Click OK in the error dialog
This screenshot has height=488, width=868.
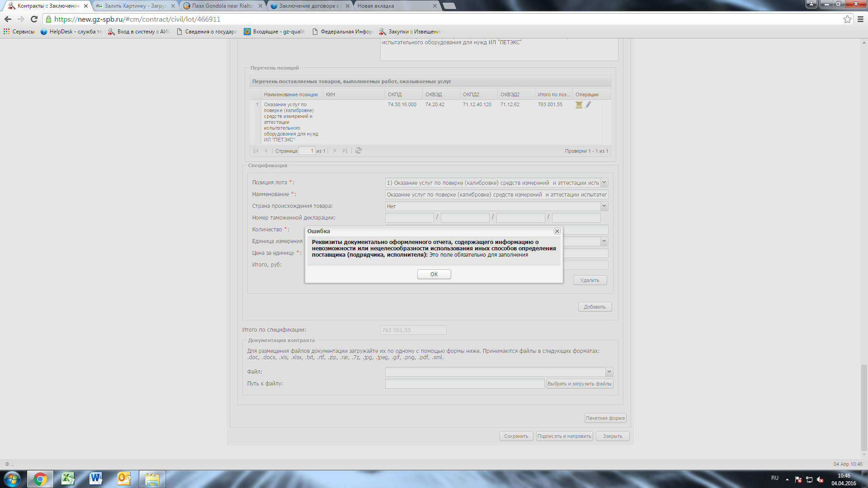[434, 274]
